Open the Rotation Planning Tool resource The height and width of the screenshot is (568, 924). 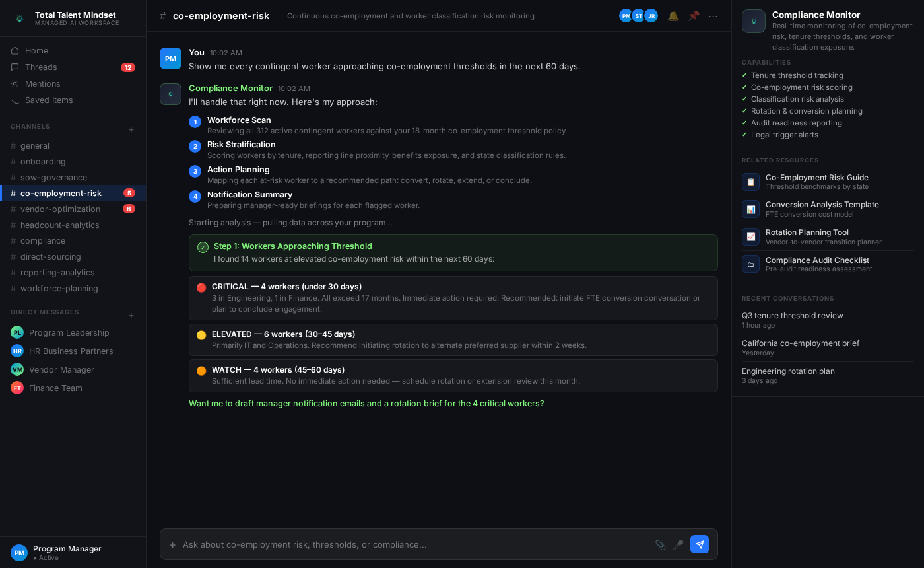(828, 236)
